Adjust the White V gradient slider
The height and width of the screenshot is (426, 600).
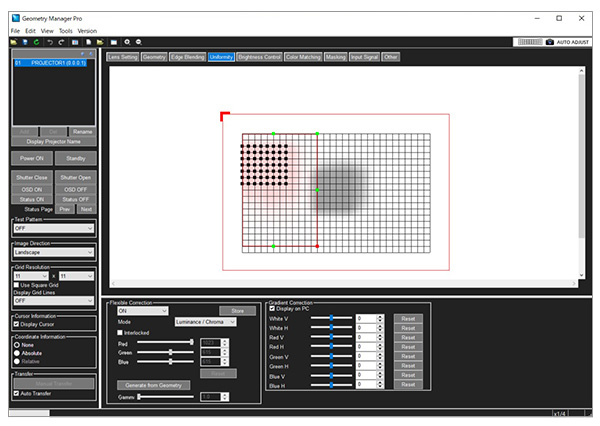pos(330,319)
